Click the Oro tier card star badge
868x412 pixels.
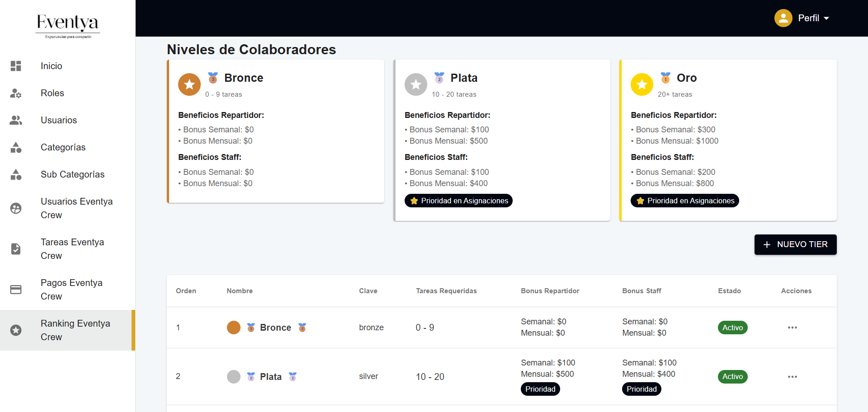click(642, 84)
